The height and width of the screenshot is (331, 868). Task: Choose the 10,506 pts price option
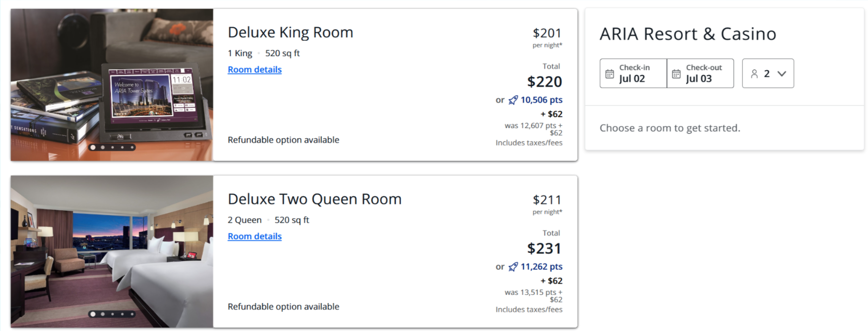[x=541, y=100]
